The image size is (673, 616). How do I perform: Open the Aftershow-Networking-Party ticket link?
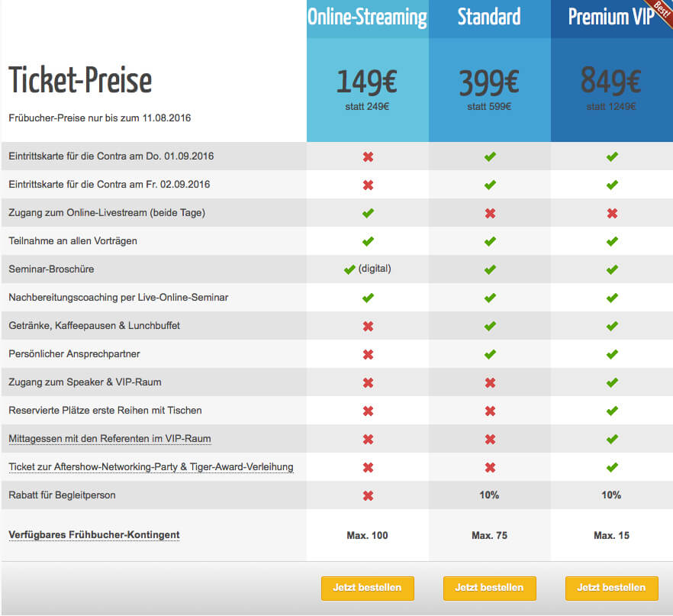[151, 467]
